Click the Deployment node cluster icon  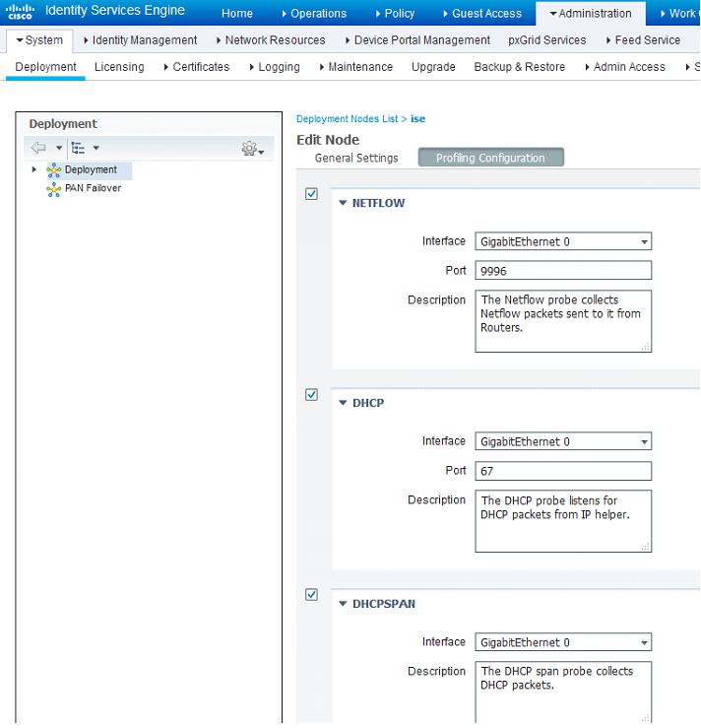coord(54,170)
